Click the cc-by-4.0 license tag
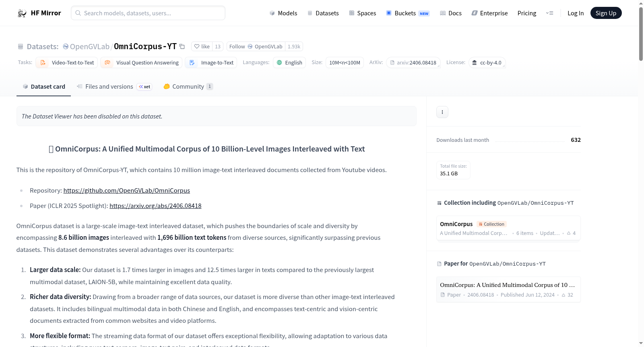The width and height of the screenshot is (644, 347). (x=487, y=62)
